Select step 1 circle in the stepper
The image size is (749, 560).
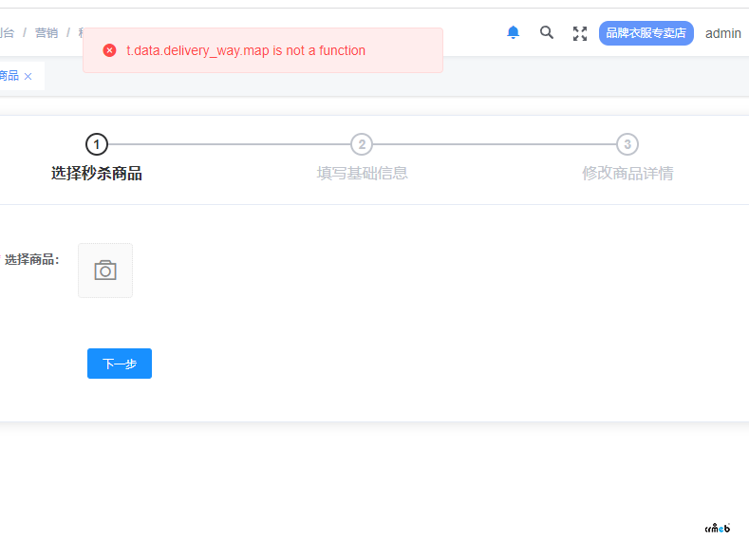coord(96,144)
